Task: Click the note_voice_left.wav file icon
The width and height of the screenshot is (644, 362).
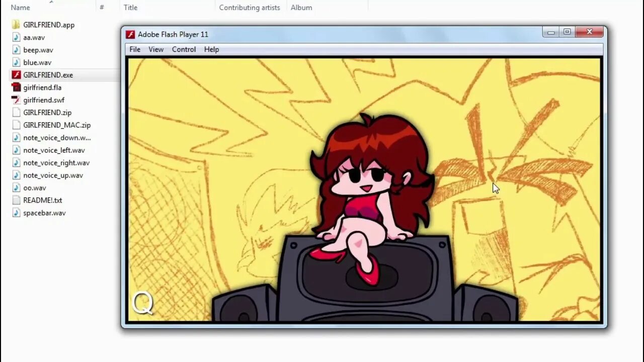Action: click(x=16, y=150)
